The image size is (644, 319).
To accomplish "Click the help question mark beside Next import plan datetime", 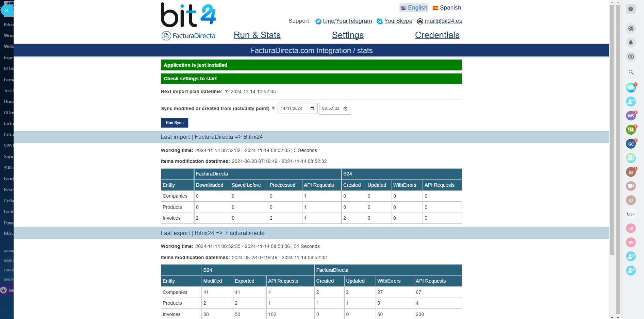I will pyautogui.click(x=227, y=91).
